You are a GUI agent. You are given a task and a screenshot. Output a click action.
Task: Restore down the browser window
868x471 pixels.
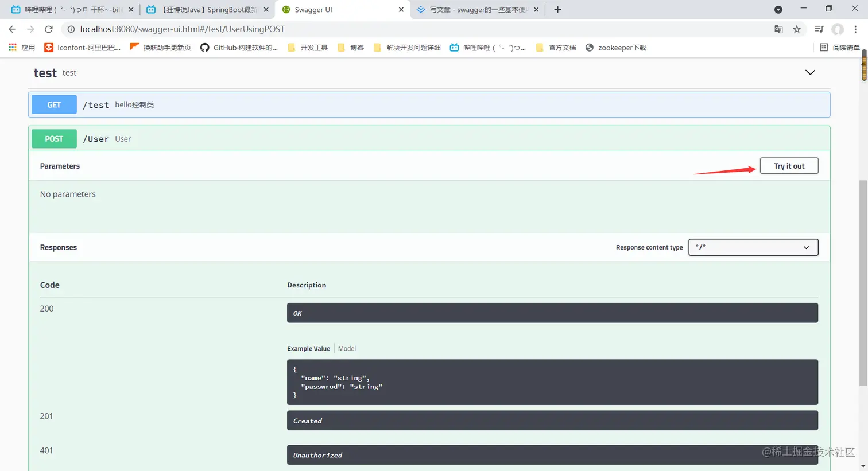[x=828, y=9]
